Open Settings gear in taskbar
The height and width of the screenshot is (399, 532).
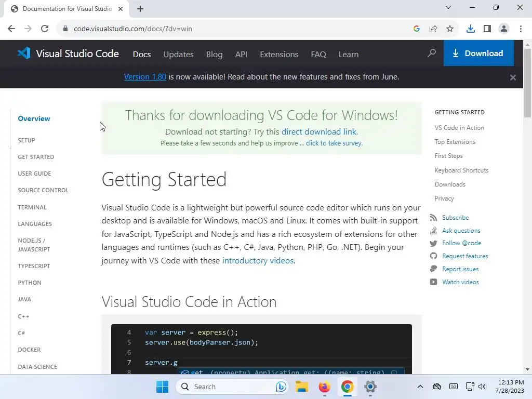click(x=370, y=387)
